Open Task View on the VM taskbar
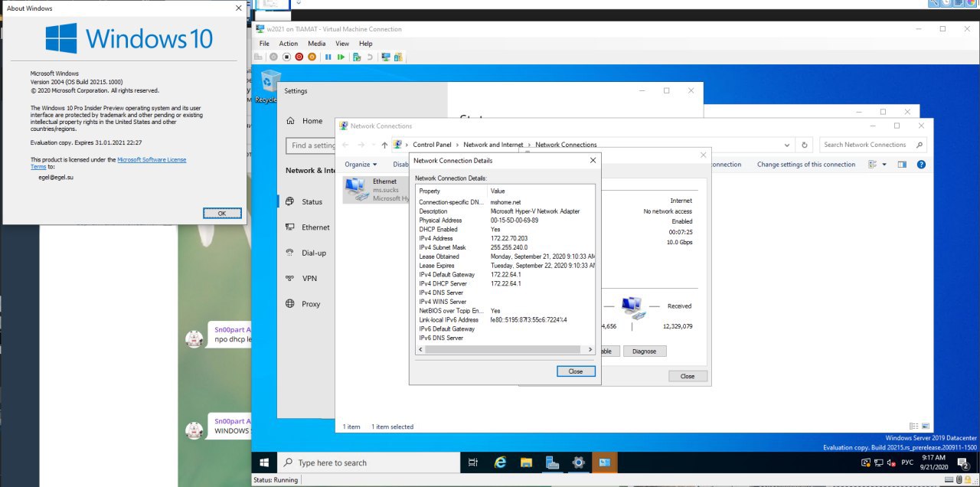The height and width of the screenshot is (487, 980). [473, 462]
